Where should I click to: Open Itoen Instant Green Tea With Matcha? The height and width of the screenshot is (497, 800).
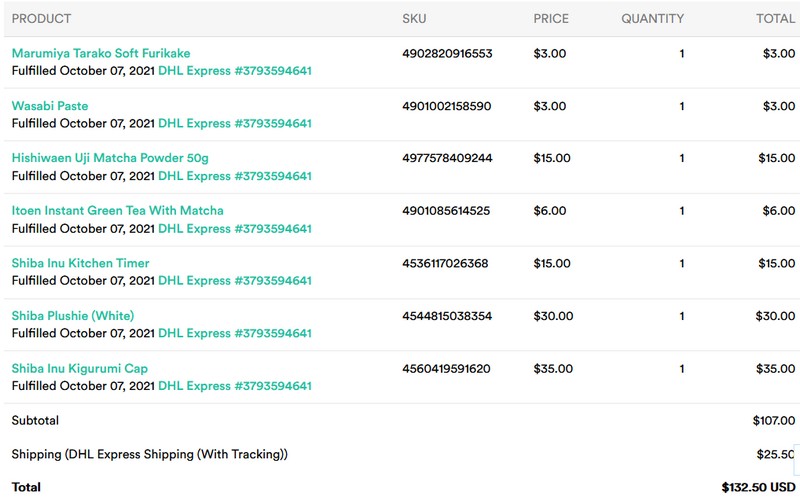[118, 211]
